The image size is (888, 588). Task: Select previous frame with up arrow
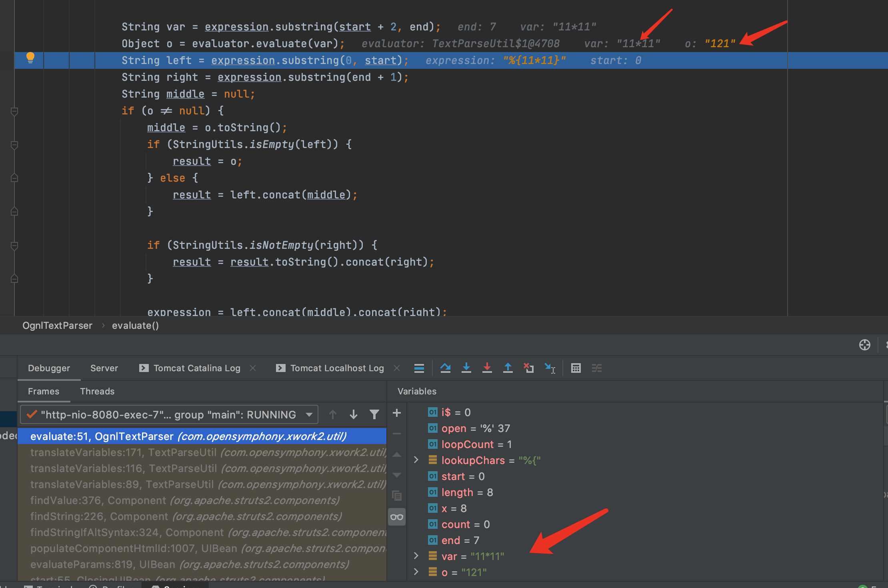pos(332,414)
